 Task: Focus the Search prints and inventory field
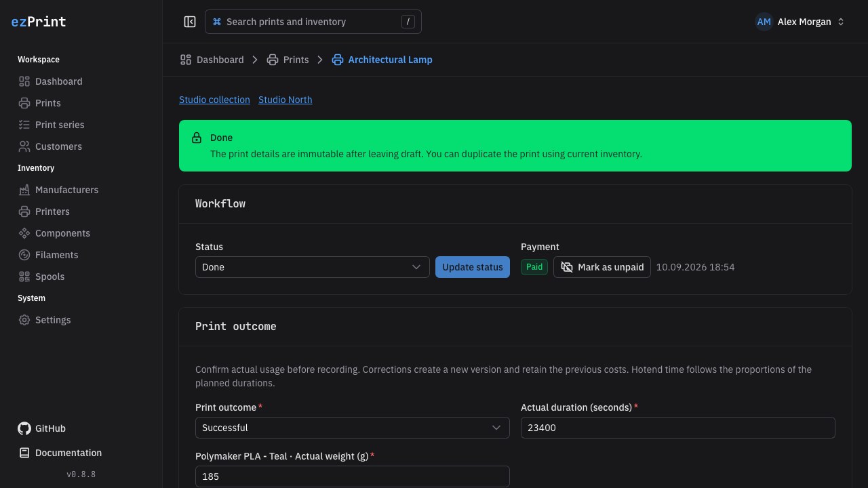(313, 22)
